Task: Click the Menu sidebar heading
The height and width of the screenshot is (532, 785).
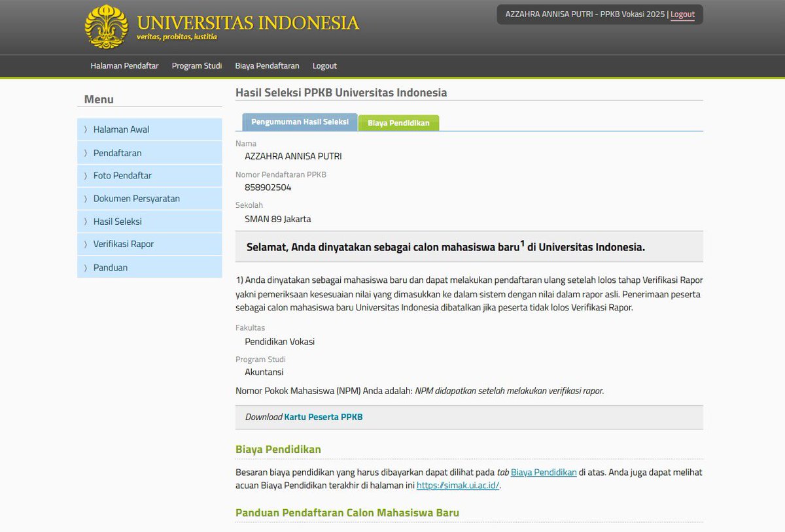Action: [x=99, y=99]
